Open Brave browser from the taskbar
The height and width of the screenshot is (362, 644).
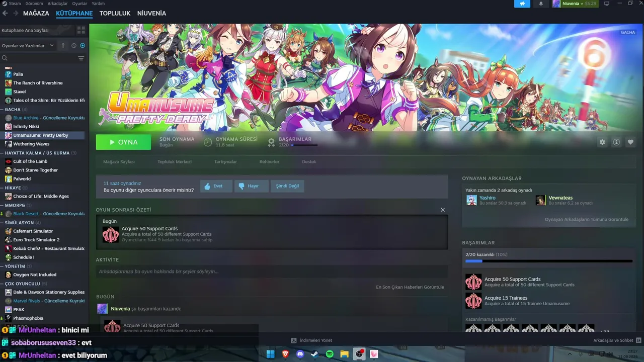point(285,354)
